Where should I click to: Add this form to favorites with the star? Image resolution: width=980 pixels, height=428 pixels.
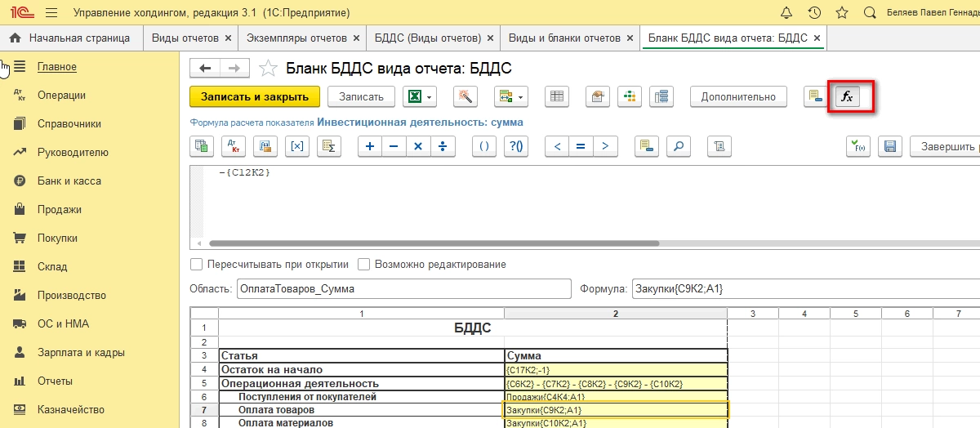point(267,69)
